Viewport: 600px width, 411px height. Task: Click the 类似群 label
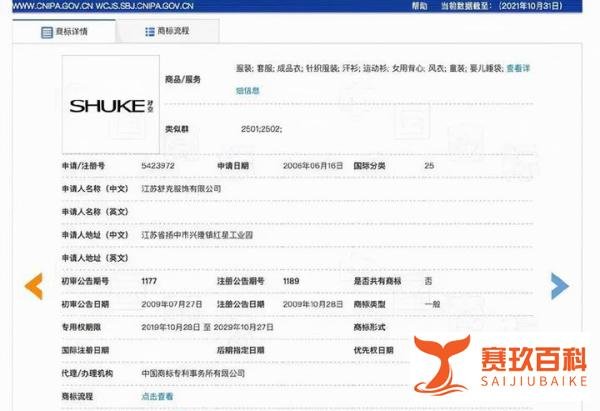pyautogui.click(x=176, y=129)
